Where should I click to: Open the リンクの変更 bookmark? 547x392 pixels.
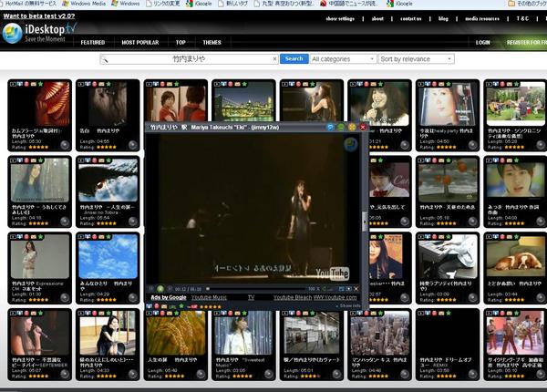(x=162, y=4)
